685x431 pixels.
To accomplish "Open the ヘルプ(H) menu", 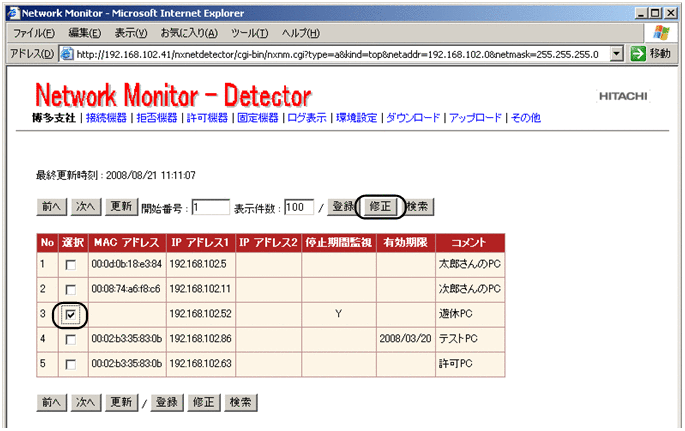I will pos(301,33).
